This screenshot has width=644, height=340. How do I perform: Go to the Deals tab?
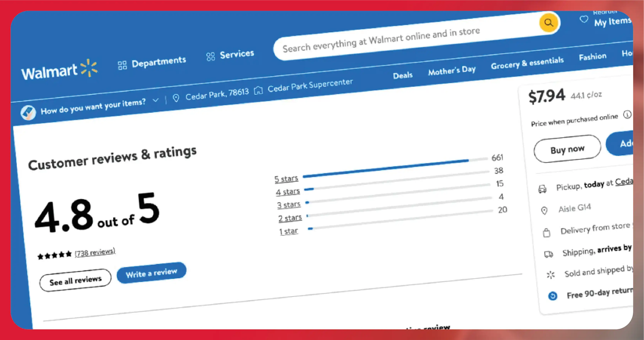pyautogui.click(x=403, y=75)
